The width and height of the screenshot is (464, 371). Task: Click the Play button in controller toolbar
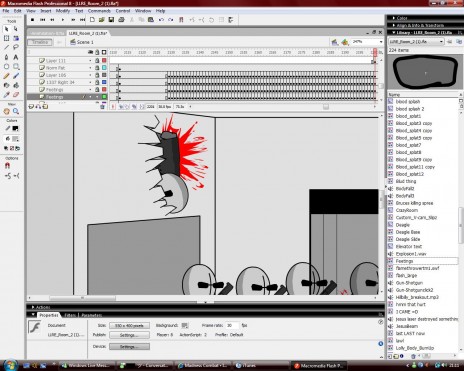(63, 20)
